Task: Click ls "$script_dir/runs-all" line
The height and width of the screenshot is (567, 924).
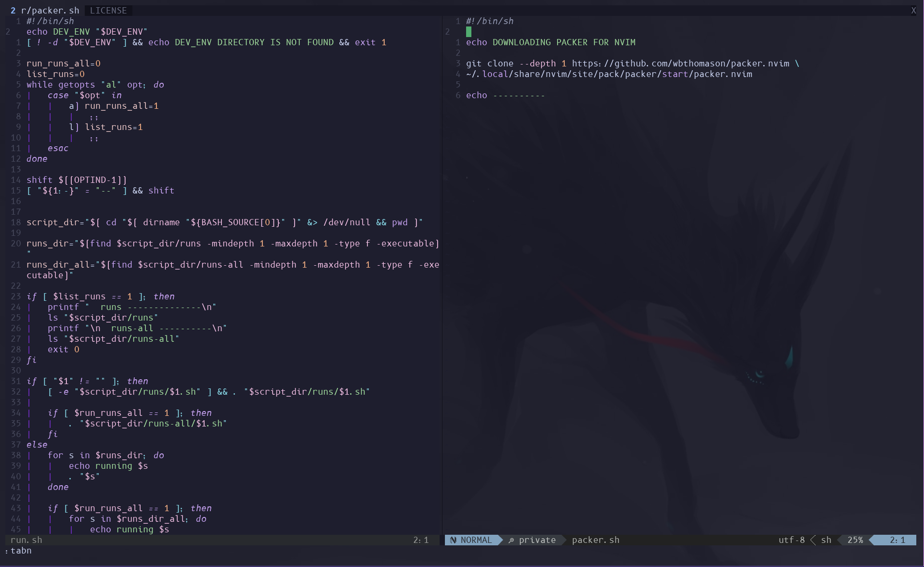Action: click(x=114, y=339)
